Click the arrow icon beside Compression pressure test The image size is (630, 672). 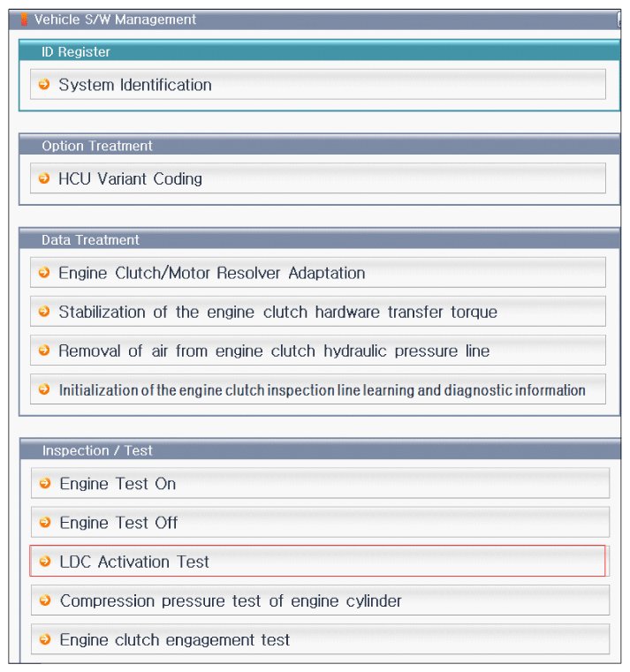[x=45, y=600]
